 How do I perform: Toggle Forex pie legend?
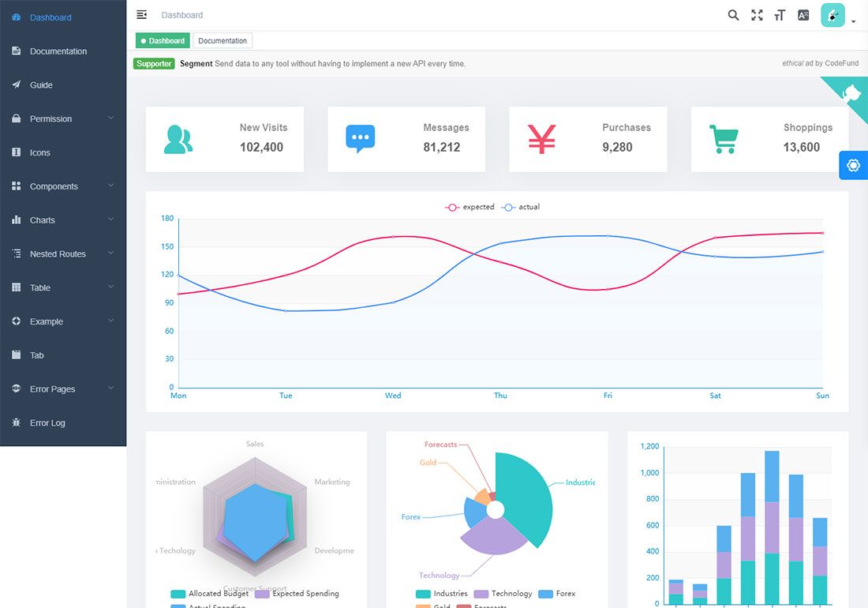pyautogui.click(x=557, y=594)
